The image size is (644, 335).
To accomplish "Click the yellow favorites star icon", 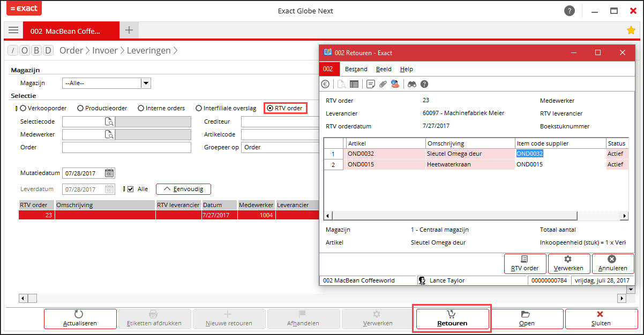I will click(631, 31).
